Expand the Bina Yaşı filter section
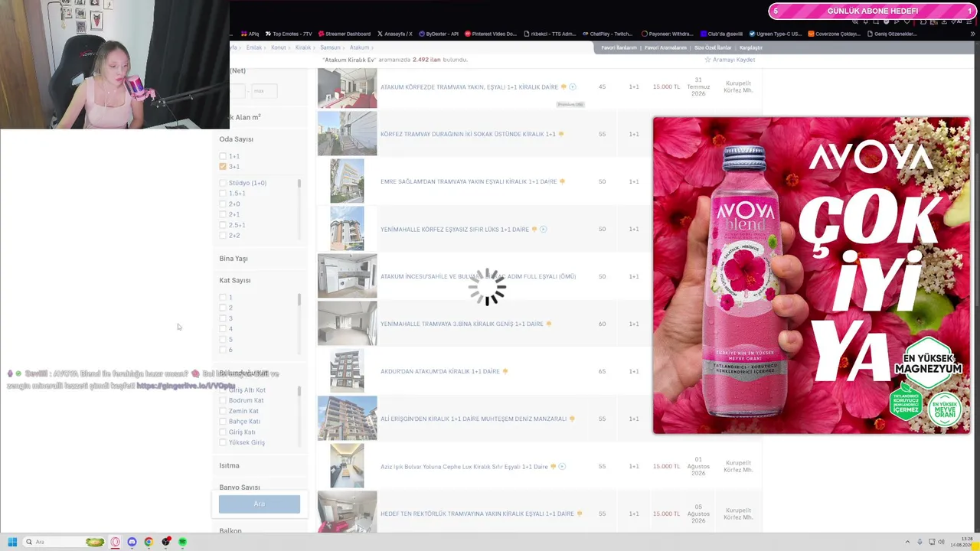The height and width of the screenshot is (551, 980). click(x=234, y=259)
